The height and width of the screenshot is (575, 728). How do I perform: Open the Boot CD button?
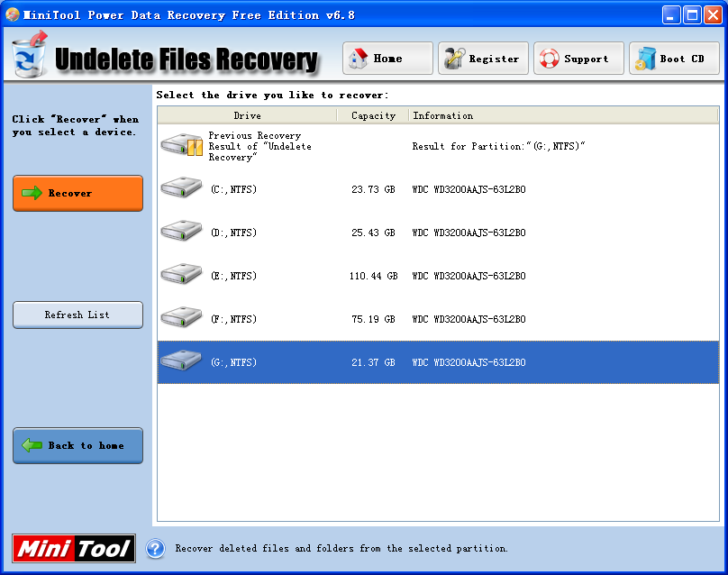pyautogui.click(x=674, y=58)
